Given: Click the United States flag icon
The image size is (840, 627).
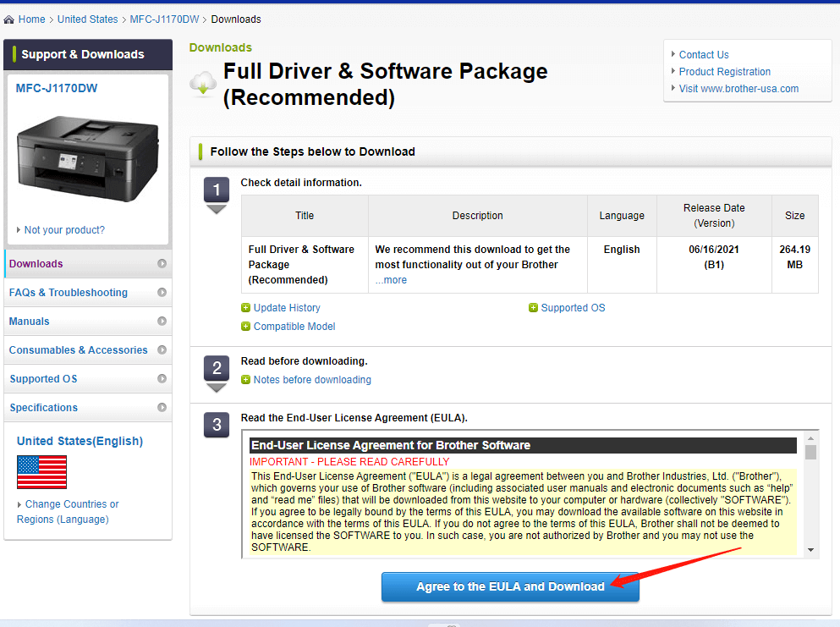Looking at the screenshot, I should click(41, 472).
